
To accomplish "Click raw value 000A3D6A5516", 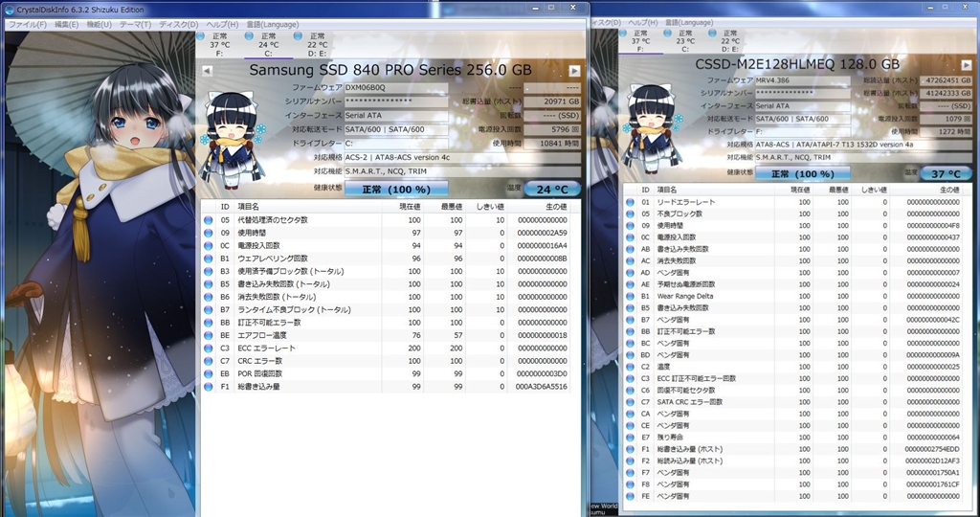I will pos(542,387).
